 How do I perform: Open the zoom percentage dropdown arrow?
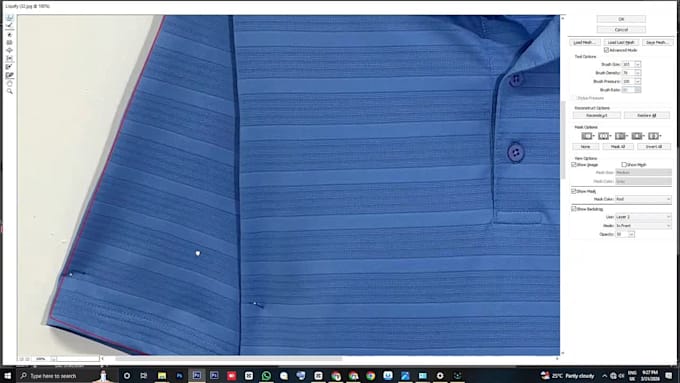[53, 359]
